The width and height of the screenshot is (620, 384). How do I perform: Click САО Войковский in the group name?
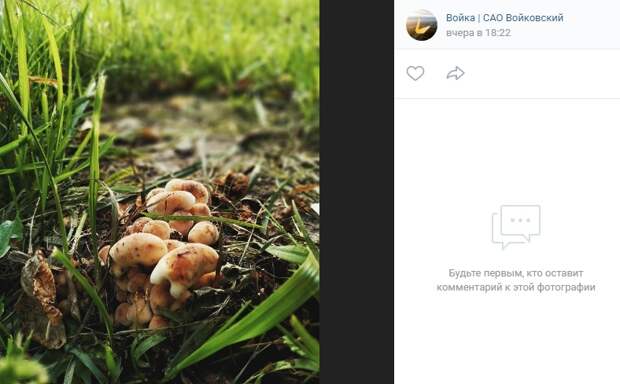click(x=523, y=18)
